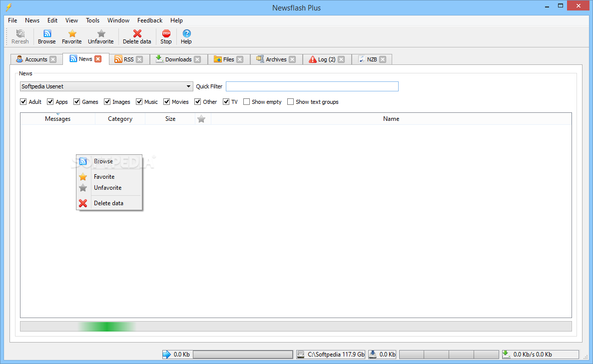Close the News tab with red X
The width and height of the screenshot is (593, 364).
point(98,59)
